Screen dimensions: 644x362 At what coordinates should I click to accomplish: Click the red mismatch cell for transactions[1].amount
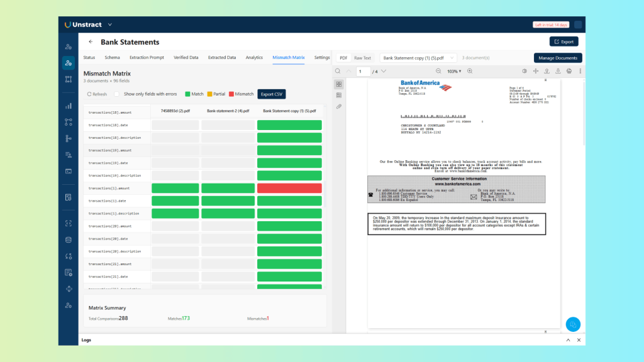[x=289, y=189]
